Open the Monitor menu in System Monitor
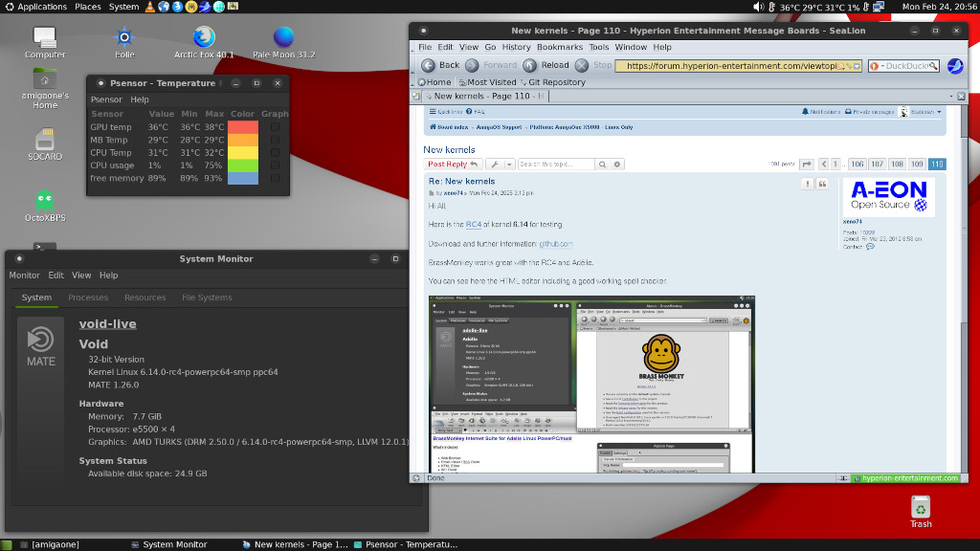980x551 pixels. pos(24,275)
